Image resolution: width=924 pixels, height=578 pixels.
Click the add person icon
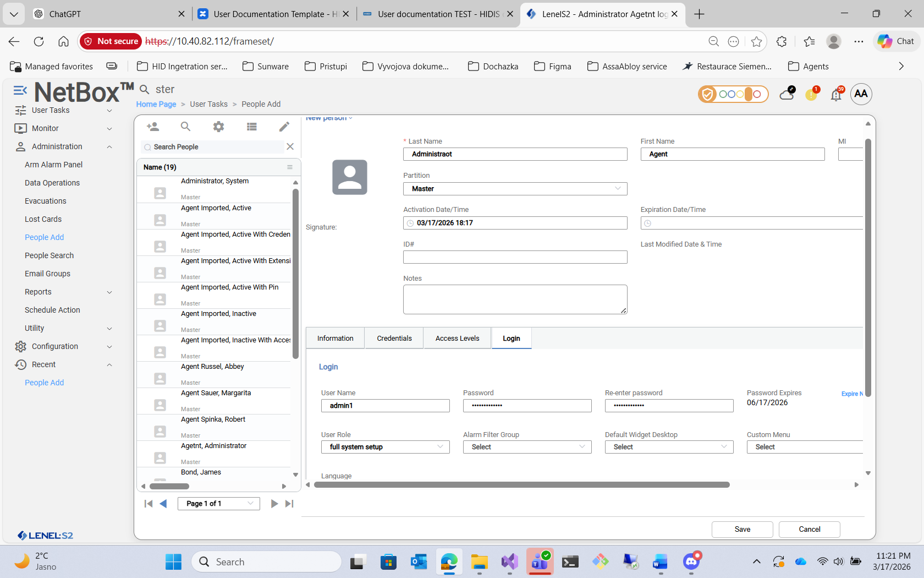(x=153, y=127)
